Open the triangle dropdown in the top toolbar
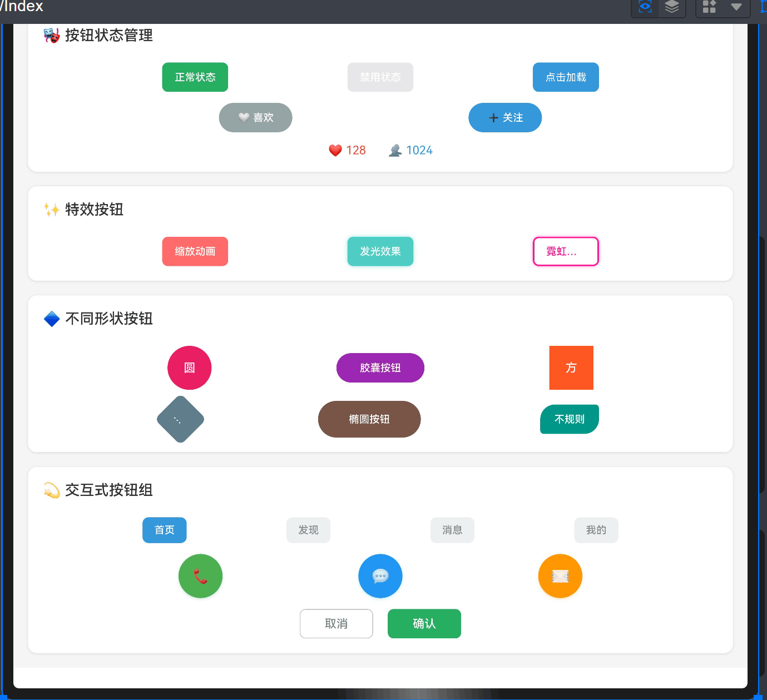 [737, 7]
